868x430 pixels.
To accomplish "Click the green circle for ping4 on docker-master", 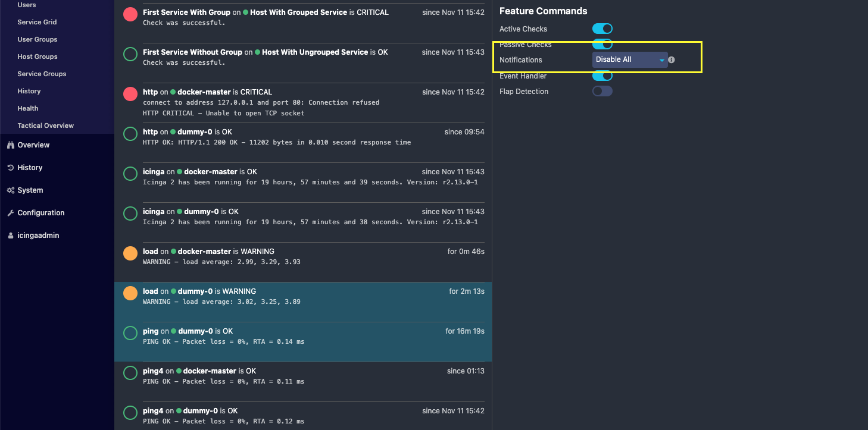I will [x=130, y=373].
